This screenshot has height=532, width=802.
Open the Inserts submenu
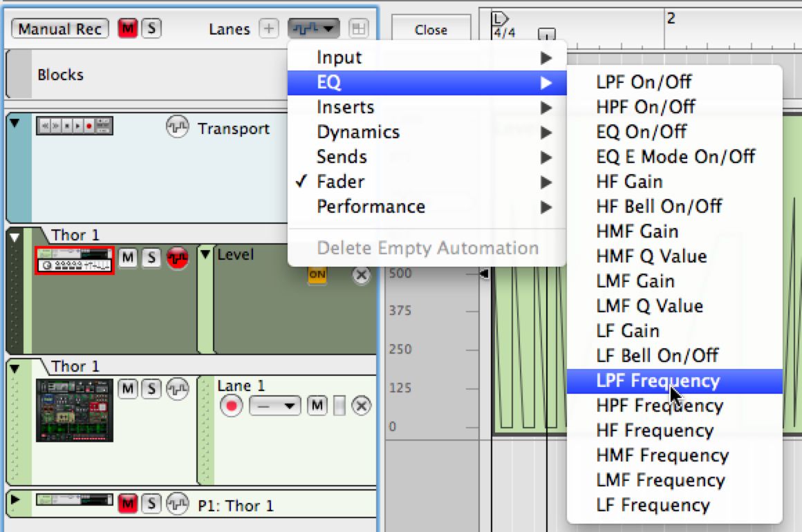coord(427,107)
